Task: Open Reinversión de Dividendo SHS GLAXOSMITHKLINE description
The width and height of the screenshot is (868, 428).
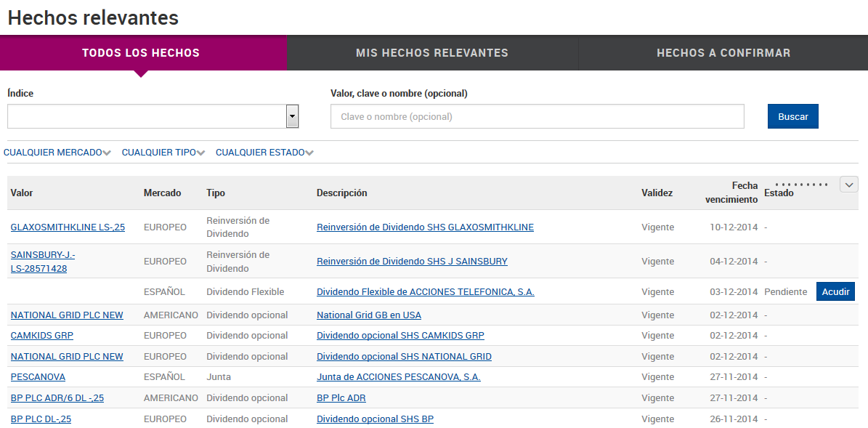Action: (x=425, y=227)
